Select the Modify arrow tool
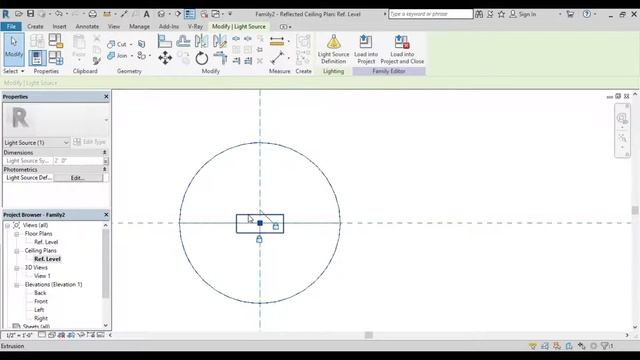The image size is (640, 360). pyautogui.click(x=14, y=49)
